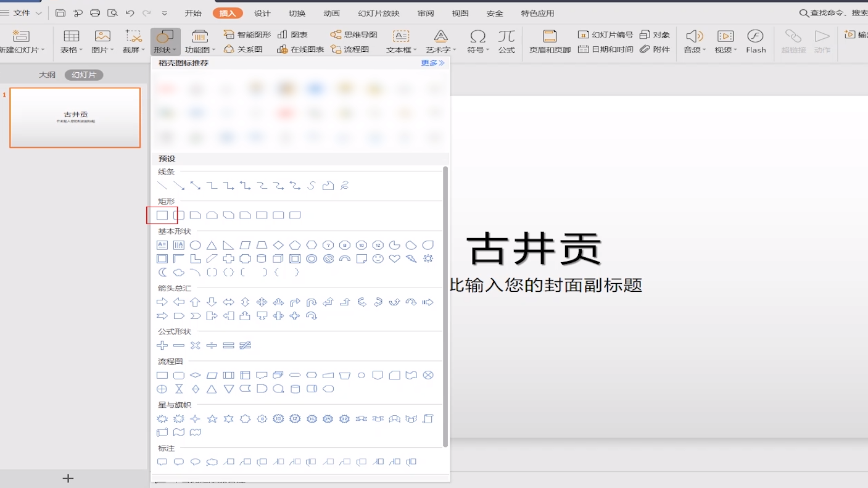Choose the oval callout bubble
The width and height of the screenshot is (868, 488).
[x=196, y=461]
